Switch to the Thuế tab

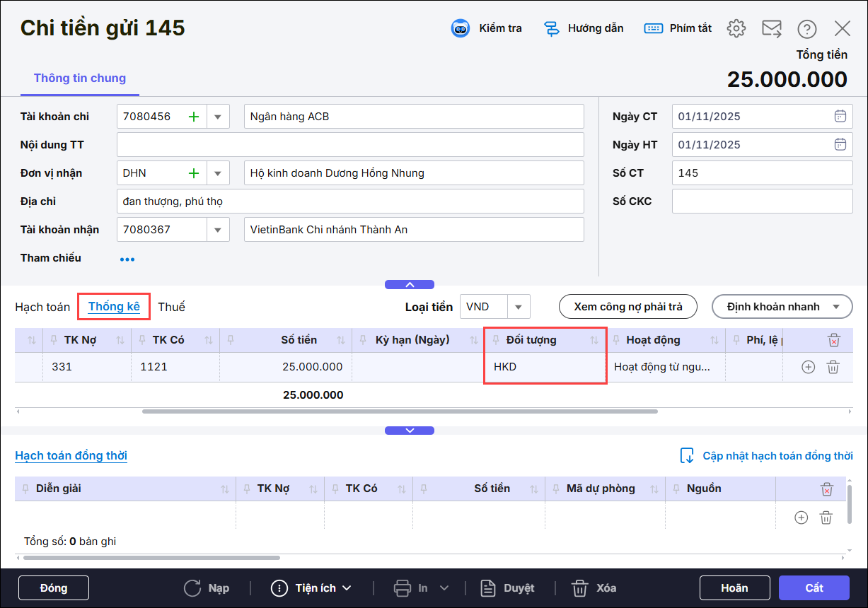click(x=171, y=307)
